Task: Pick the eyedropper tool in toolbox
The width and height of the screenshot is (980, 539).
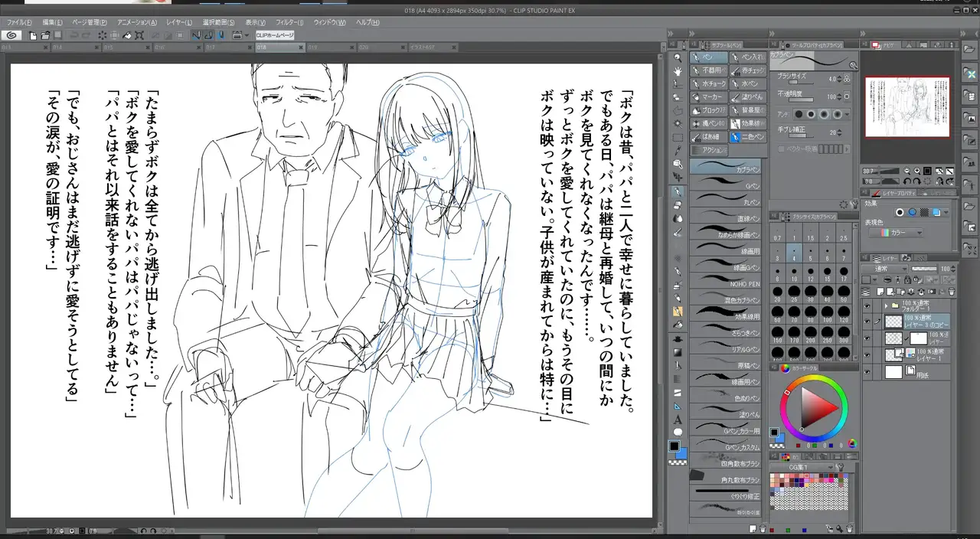Action: click(x=678, y=150)
